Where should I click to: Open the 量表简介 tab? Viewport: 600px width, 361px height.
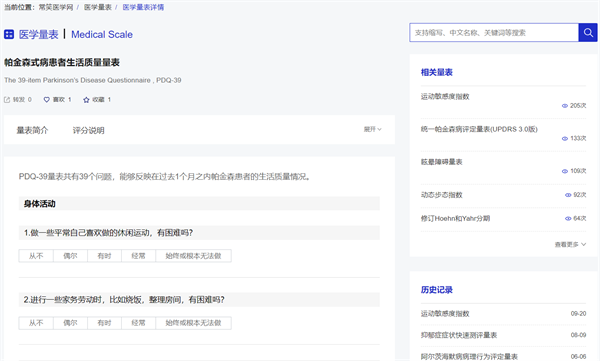[32, 131]
